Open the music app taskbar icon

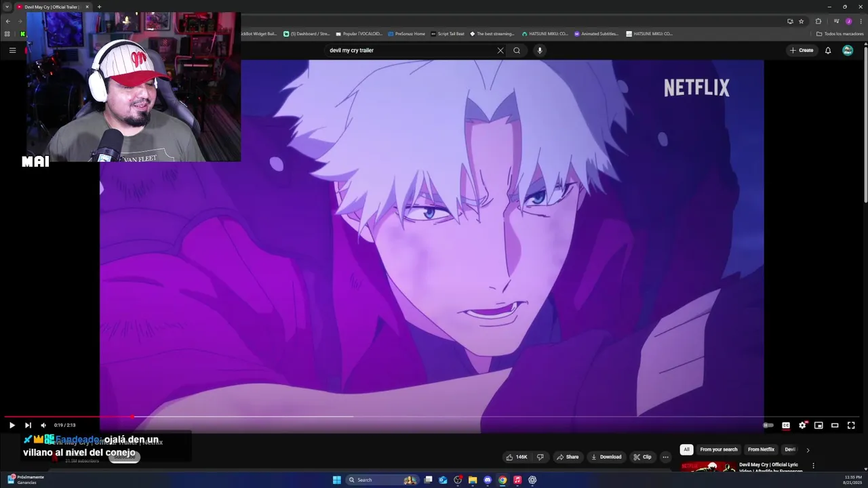tap(517, 480)
